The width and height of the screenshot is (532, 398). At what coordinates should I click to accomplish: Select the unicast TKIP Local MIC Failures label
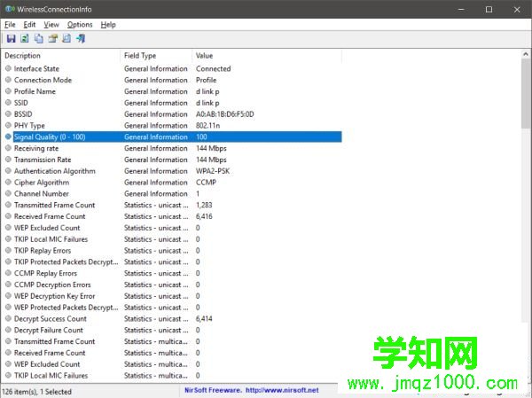pos(51,239)
